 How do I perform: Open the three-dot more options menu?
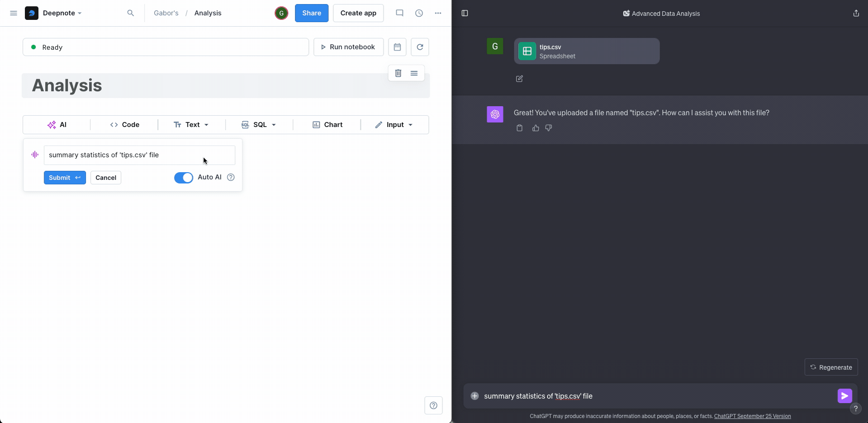coord(438,13)
